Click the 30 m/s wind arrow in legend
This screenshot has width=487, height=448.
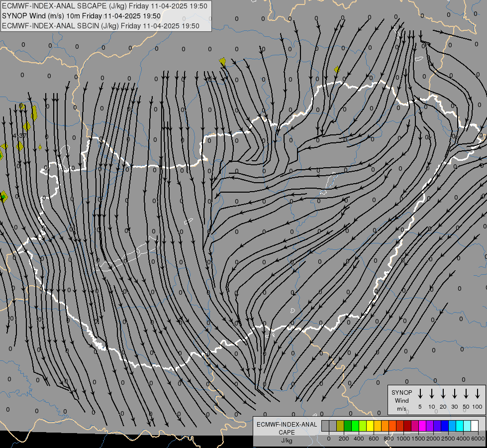(x=455, y=394)
